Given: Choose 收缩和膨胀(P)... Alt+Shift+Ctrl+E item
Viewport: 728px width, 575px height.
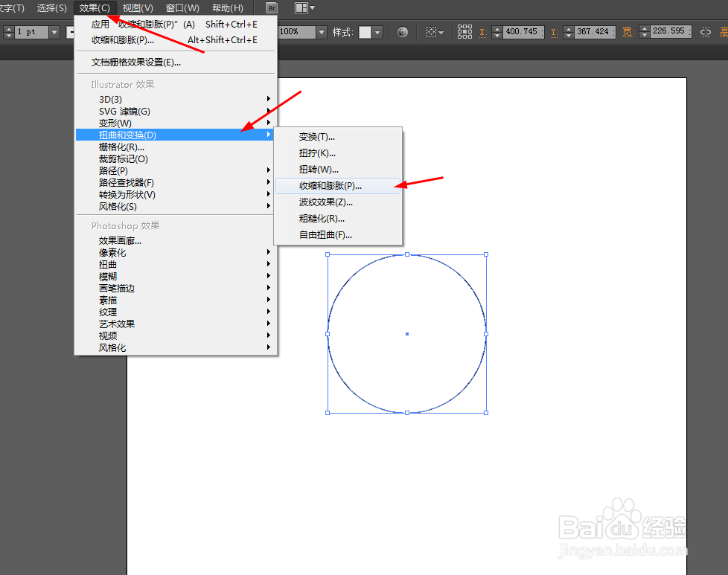Looking at the screenshot, I should coord(176,40).
